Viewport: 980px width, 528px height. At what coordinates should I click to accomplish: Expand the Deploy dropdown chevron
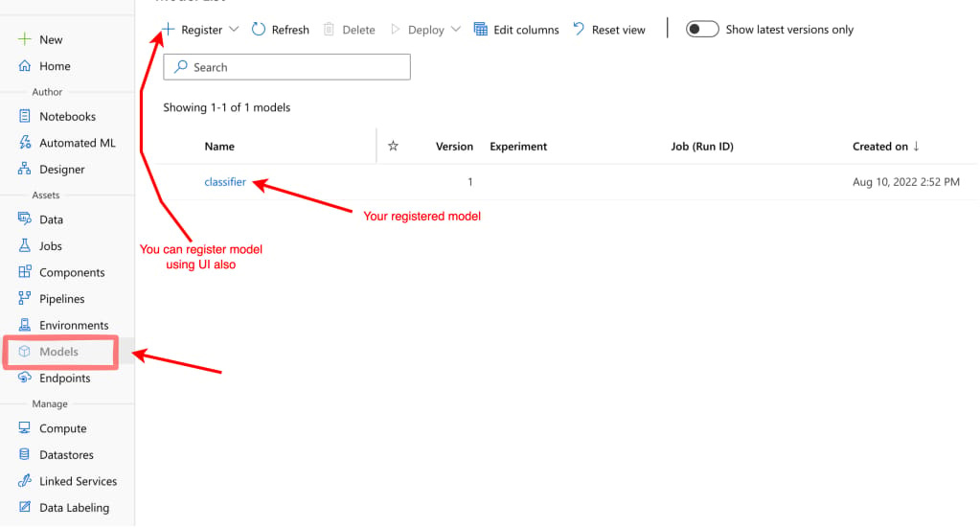pos(456,30)
